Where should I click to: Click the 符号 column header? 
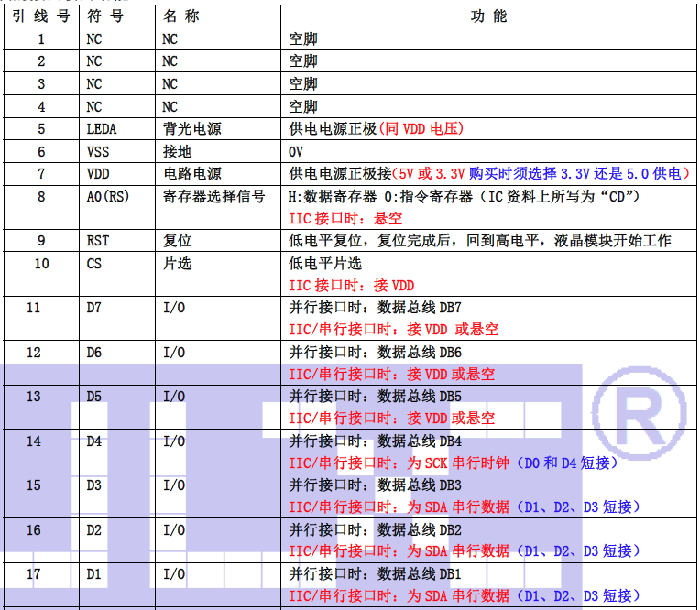point(105,16)
